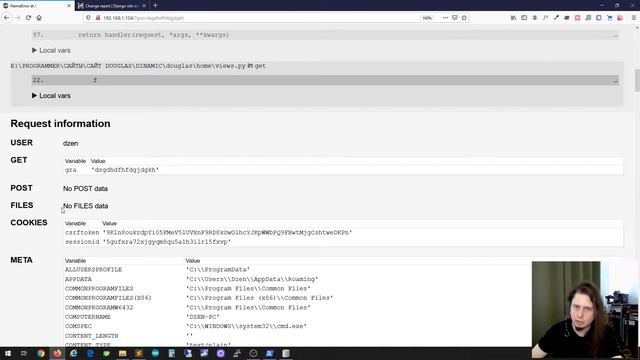640x360 pixels.
Task: Reload the page with refresh icon
Action: (28, 18)
